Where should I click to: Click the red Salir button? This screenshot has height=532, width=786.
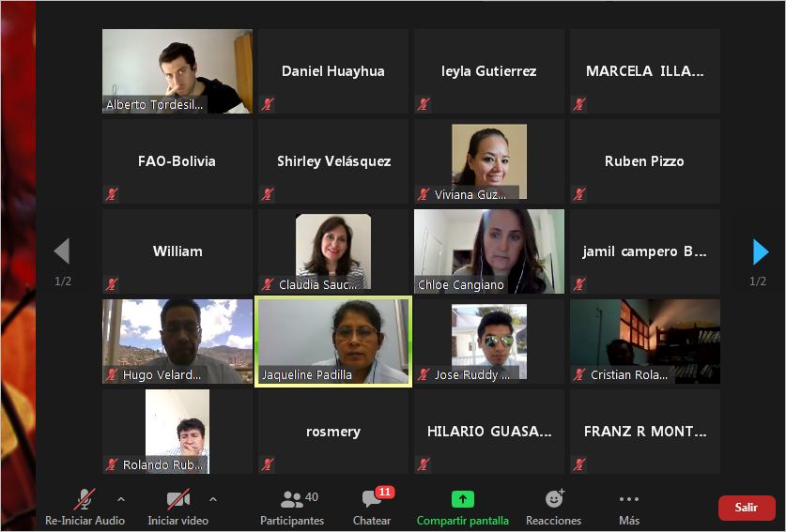[x=747, y=508]
